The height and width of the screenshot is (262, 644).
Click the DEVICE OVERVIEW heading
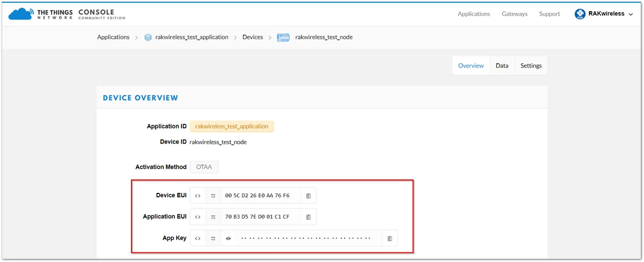[x=141, y=98]
